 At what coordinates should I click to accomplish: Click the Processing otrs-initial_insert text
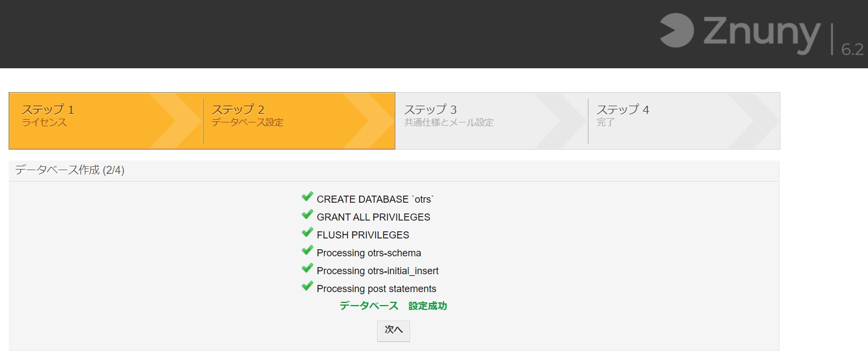pos(377,271)
